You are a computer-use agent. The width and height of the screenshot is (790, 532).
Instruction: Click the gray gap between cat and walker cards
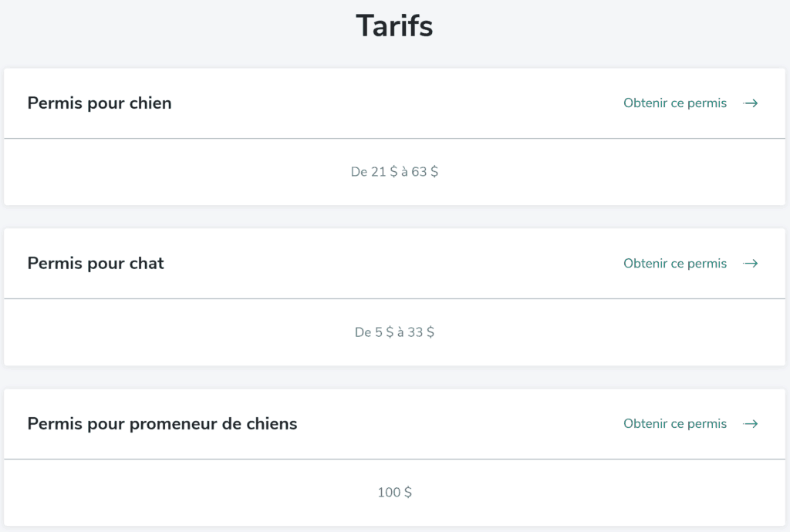(x=394, y=377)
